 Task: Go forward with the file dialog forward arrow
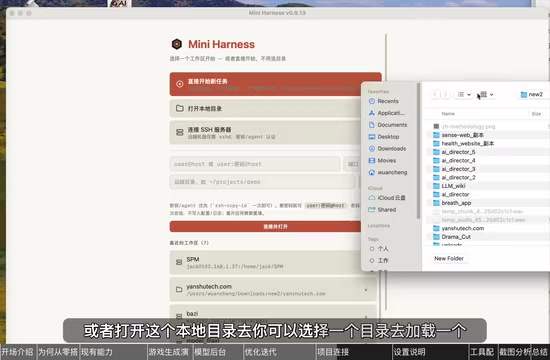pos(445,94)
